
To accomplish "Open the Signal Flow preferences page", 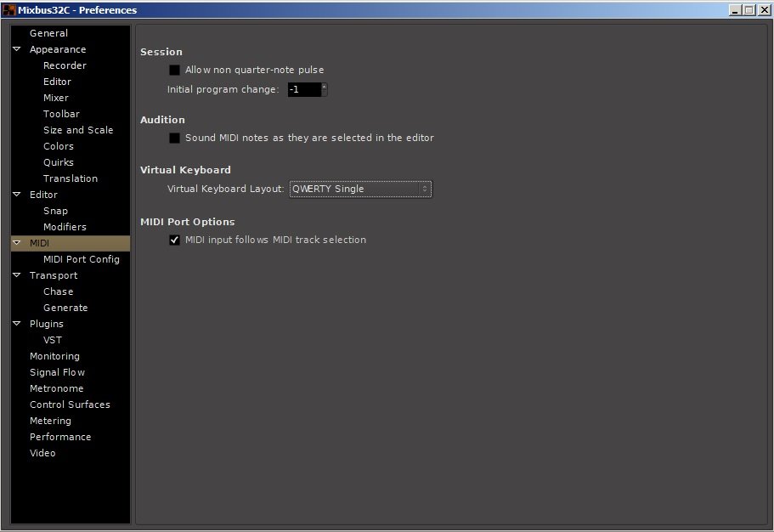I will click(x=57, y=372).
